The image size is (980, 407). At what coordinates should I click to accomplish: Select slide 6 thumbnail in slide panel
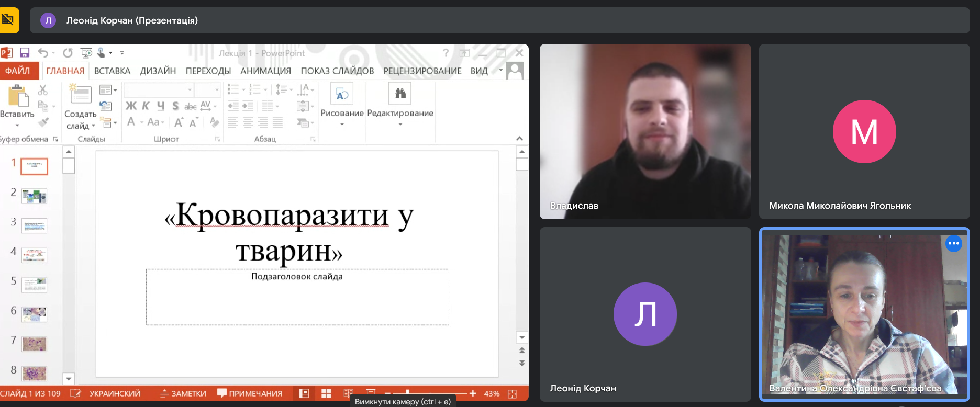(35, 314)
